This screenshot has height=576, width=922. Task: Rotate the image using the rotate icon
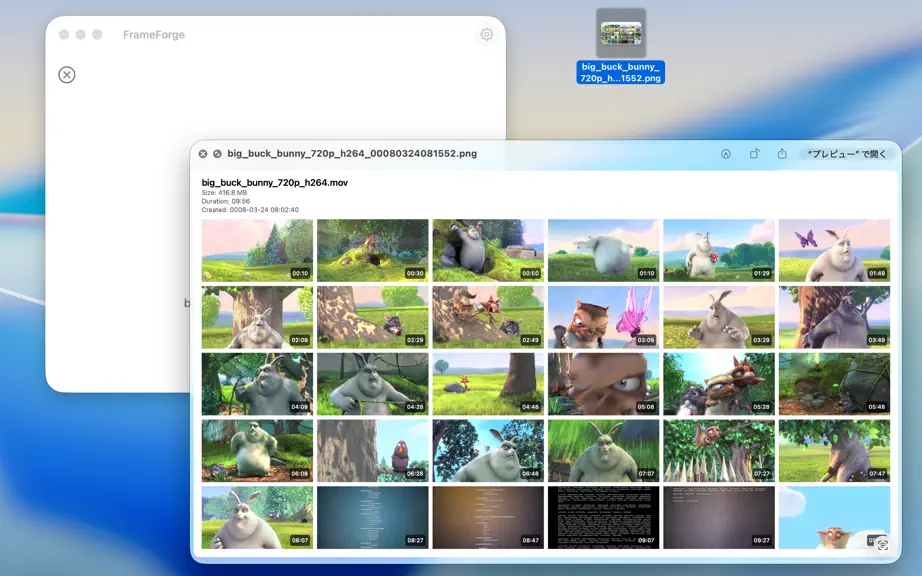pyautogui.click(x=754, y=154)
